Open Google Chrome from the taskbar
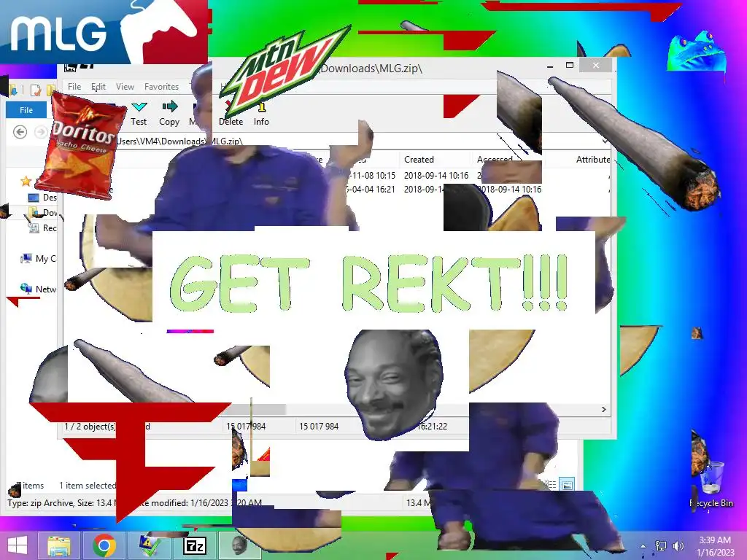The height and width of the screenshot is (560, 747). tap(104, 545)
